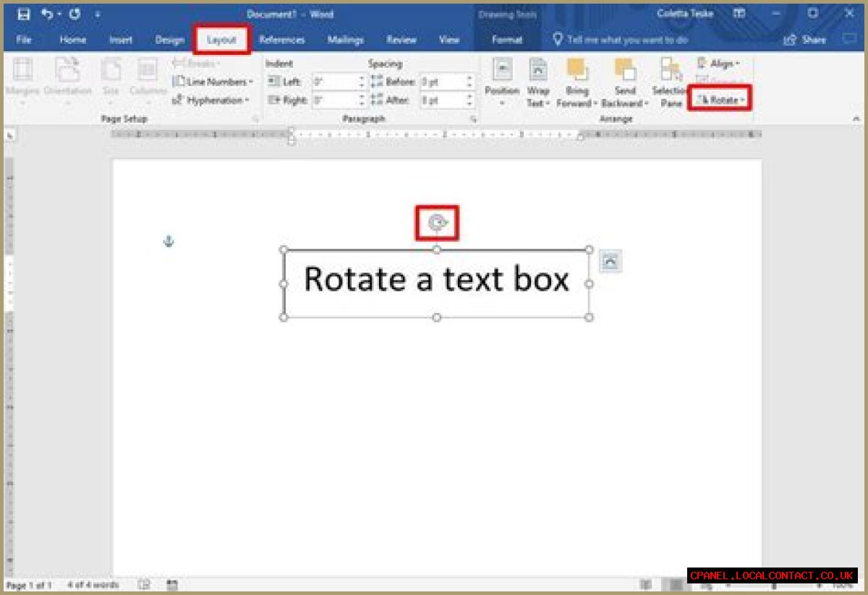Switch to the References tab
The width and height of the screenshot is (868, 595).
[x=282, y=40]
